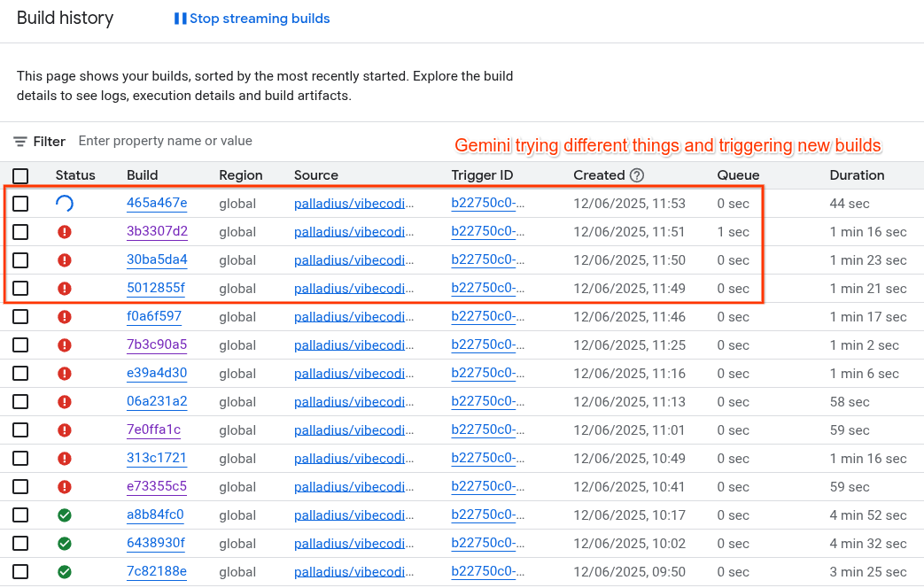Click the success status icon for build a8b84fc0
Image resolution: width=924 pixels, height=588 pixels.
click(64, 515)
